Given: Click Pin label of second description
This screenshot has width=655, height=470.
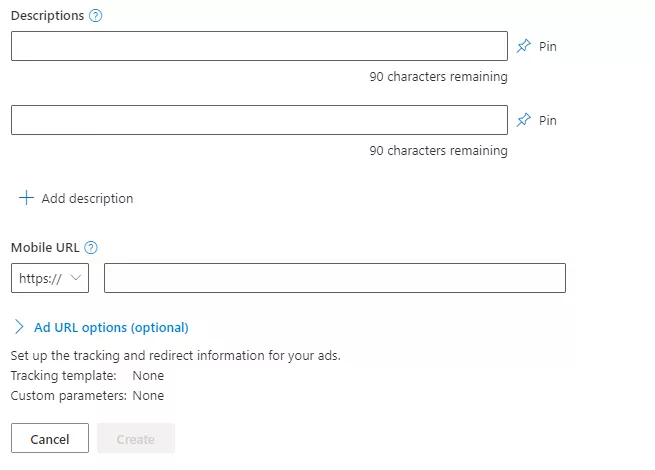Looking at the screenshot, I should point(548,120).
